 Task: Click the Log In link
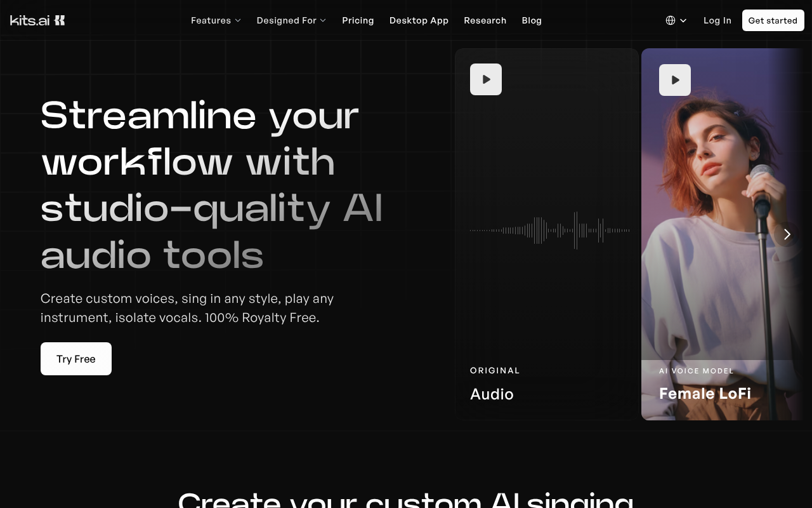(x=717, y=20)
